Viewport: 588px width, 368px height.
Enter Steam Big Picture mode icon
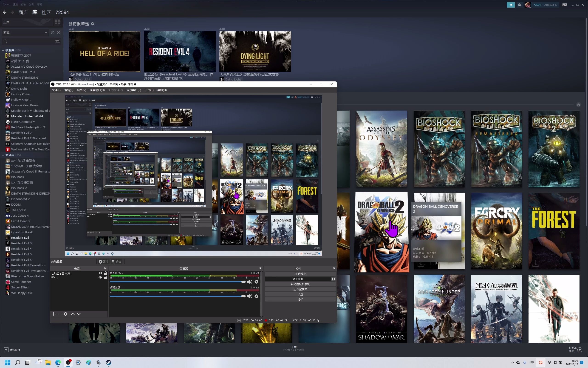pos(565,5)
